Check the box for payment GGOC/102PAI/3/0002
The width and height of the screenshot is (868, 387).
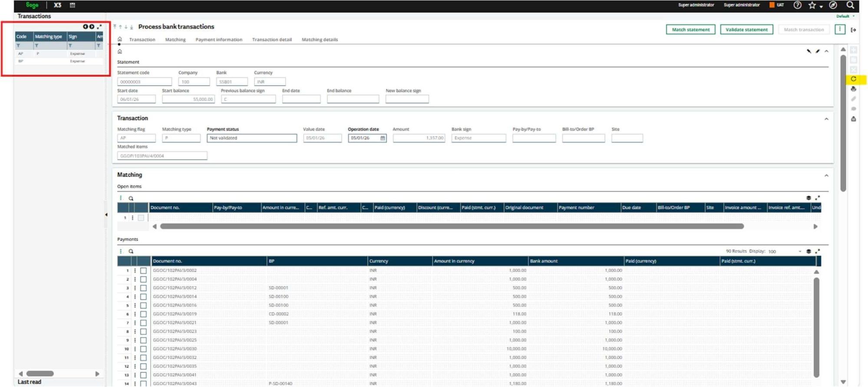[x=143, y=270]
